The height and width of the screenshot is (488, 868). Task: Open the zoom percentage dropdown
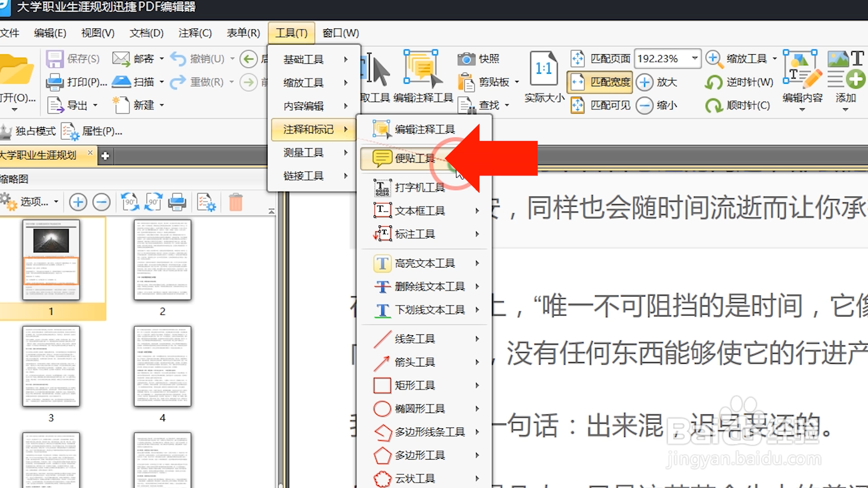click(x=694, y=59)
